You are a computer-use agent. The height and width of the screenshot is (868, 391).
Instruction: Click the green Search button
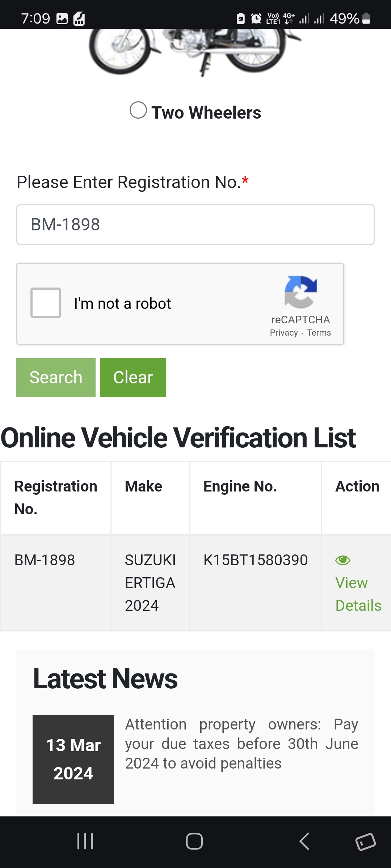click(56, 378)
